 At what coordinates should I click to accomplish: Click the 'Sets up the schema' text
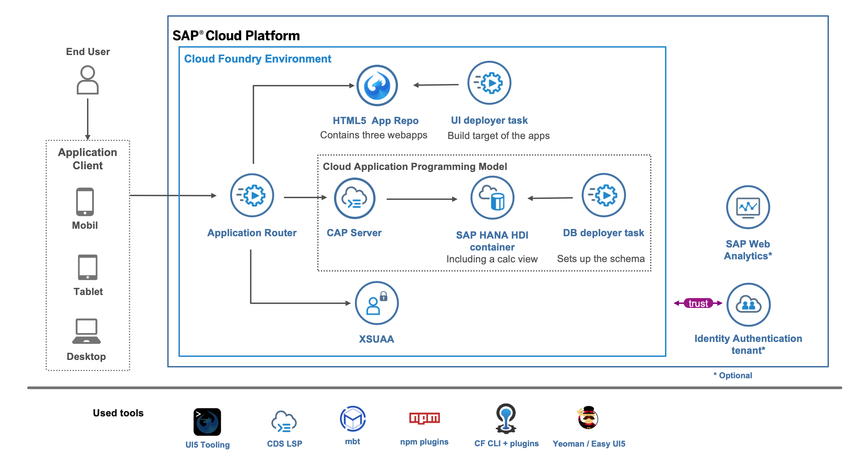(601, 259)
